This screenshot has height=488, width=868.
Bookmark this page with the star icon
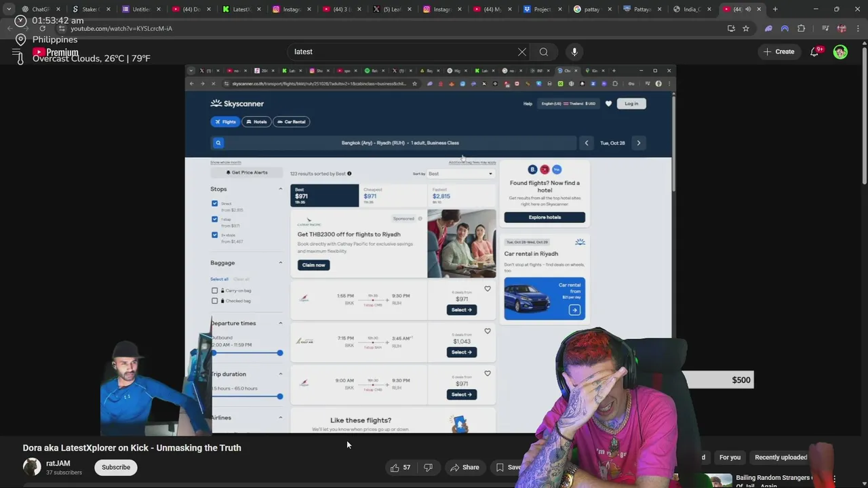[x=746, y=28]
